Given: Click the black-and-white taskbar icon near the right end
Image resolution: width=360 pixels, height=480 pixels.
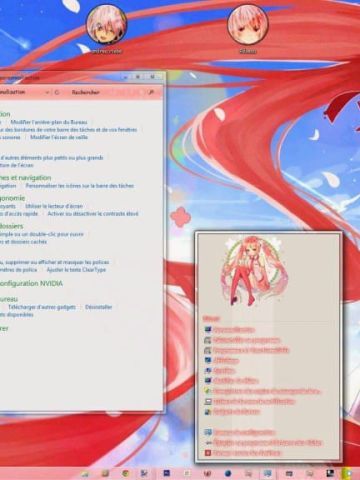Looking at the screenshot, I should click(330, 473).
